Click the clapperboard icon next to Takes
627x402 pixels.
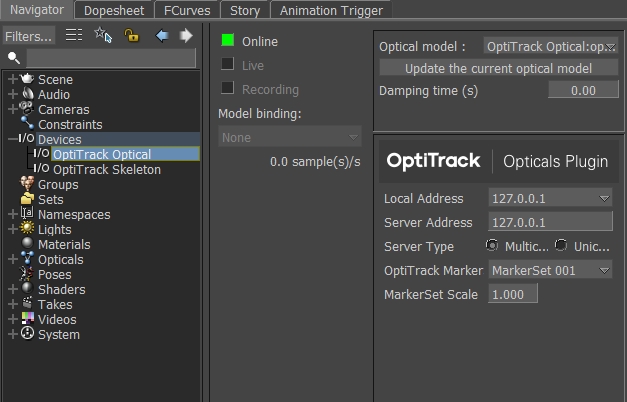[x=27, y=304]
